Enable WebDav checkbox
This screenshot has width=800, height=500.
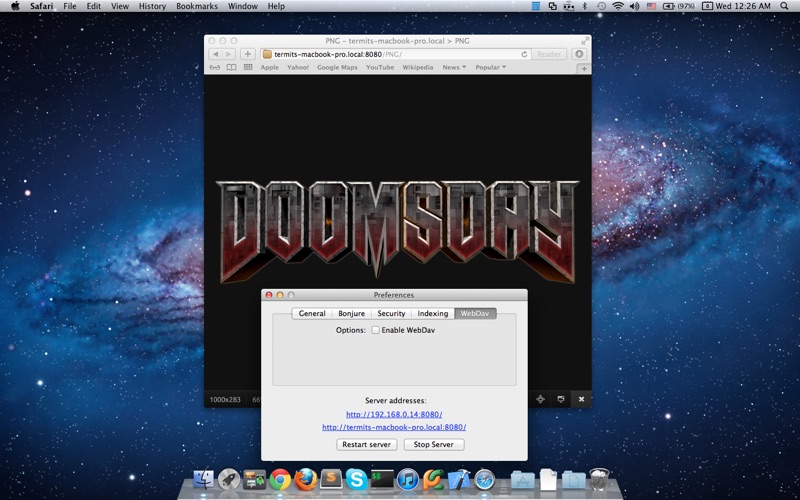376,330
